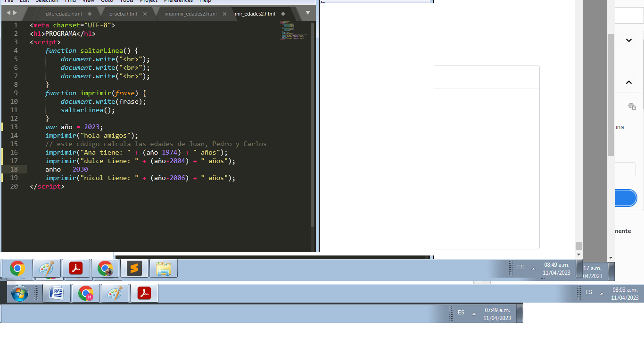Image resolution: width=644 pixels, height=362 pixels.
Task: Click the code 'anho = 2030'
Action: tap(66, 169)
